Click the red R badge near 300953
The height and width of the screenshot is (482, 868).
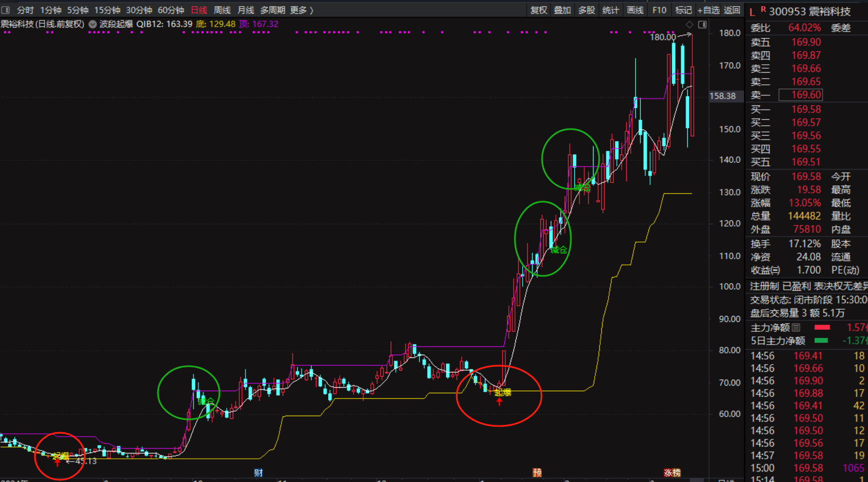tap(763, 9)
